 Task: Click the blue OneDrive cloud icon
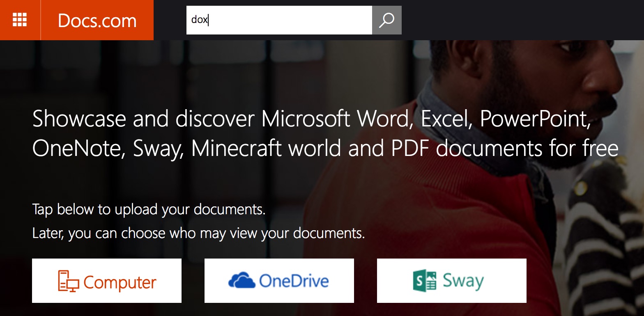pyautogui.click(x=242, y=281)
